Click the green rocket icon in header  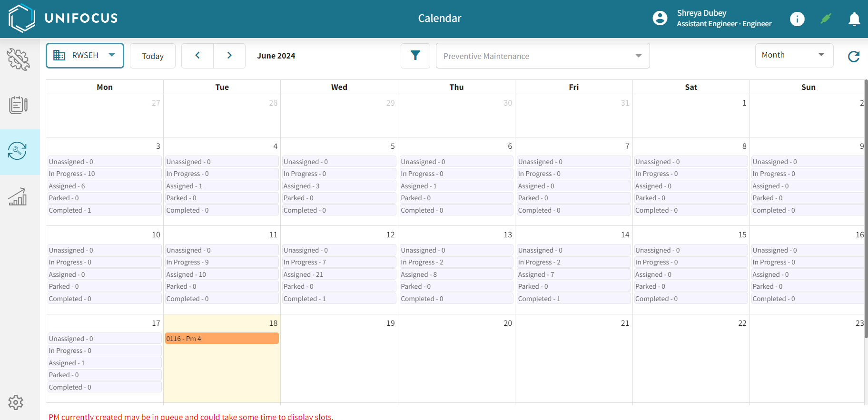coord(826,19)
